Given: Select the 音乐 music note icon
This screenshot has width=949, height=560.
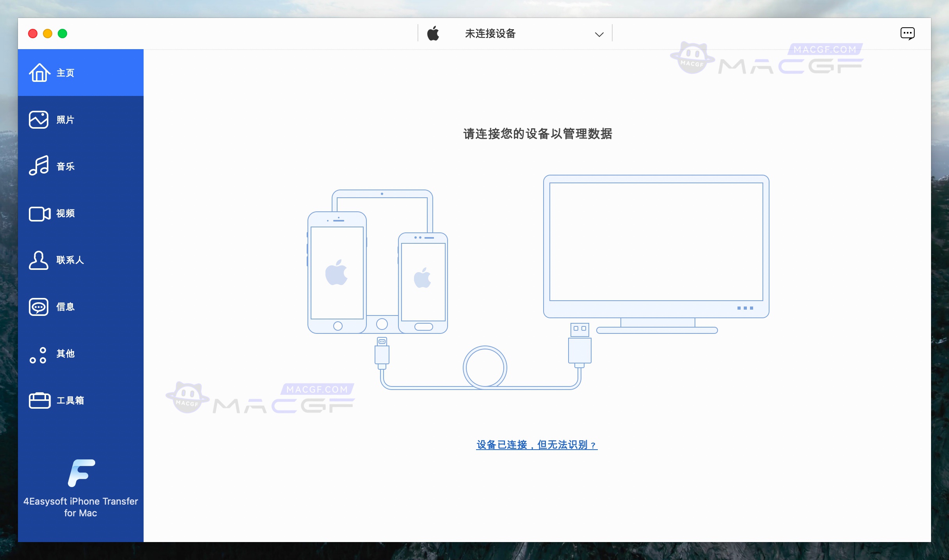Looking at the screenshot, I should pos(38,166).
